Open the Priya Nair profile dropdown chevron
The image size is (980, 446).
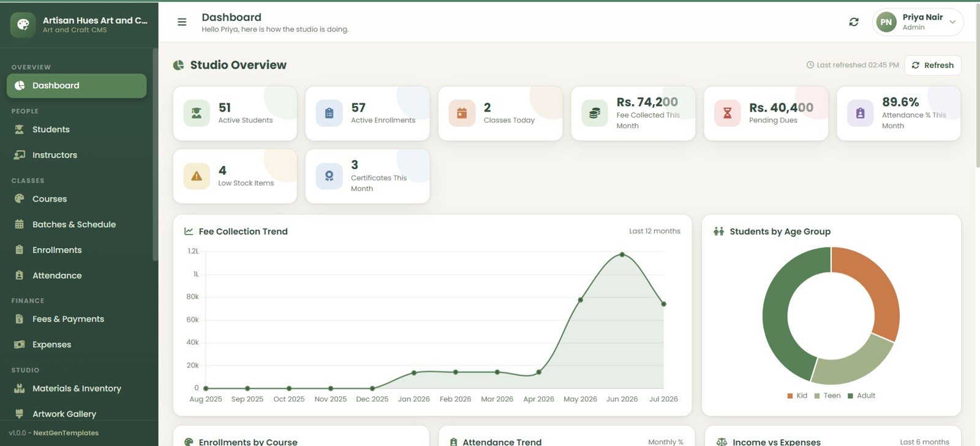(x=952, y=22)
